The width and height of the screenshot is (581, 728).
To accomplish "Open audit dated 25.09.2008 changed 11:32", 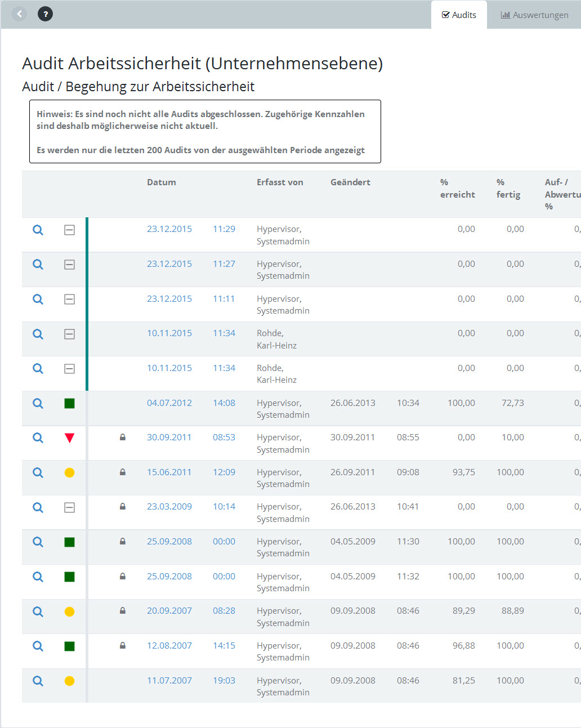I will click(169, 577).
